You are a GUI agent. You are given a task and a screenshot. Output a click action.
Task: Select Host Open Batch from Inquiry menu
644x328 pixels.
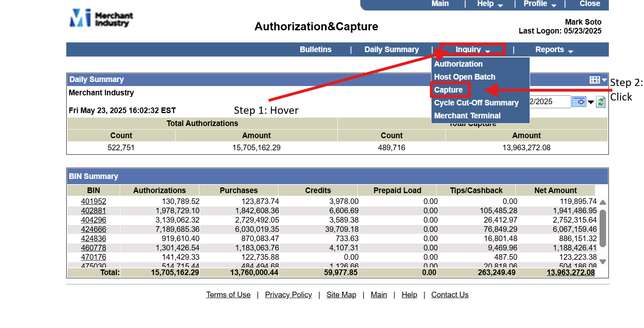[x=465, y=77]
